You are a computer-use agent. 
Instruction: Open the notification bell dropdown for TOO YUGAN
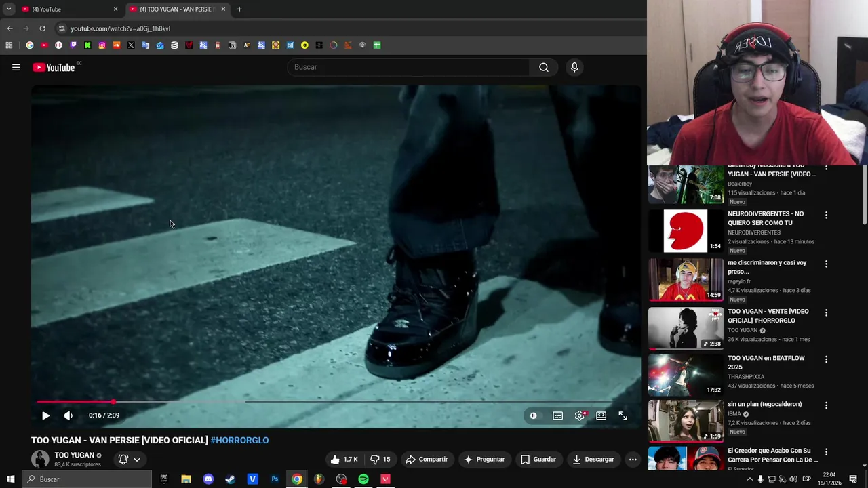click(x=130, y=459)
